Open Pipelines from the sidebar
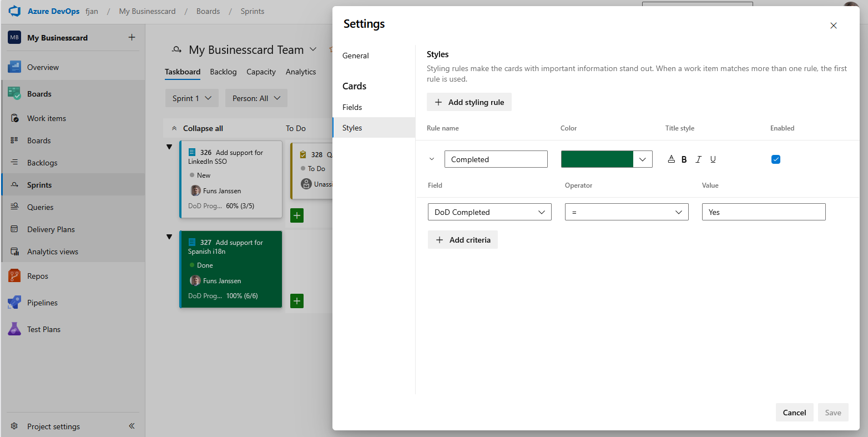 point(42,303)
